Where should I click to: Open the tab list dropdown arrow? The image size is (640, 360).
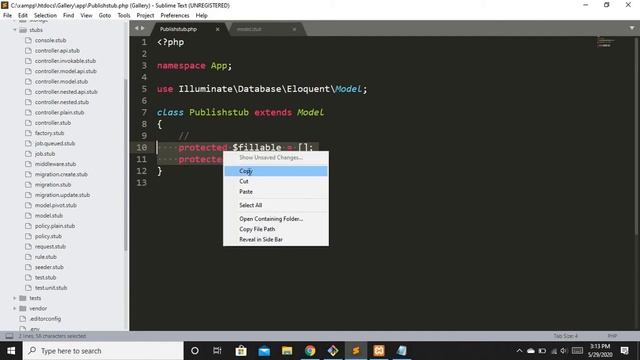click(x=632, y=28)
